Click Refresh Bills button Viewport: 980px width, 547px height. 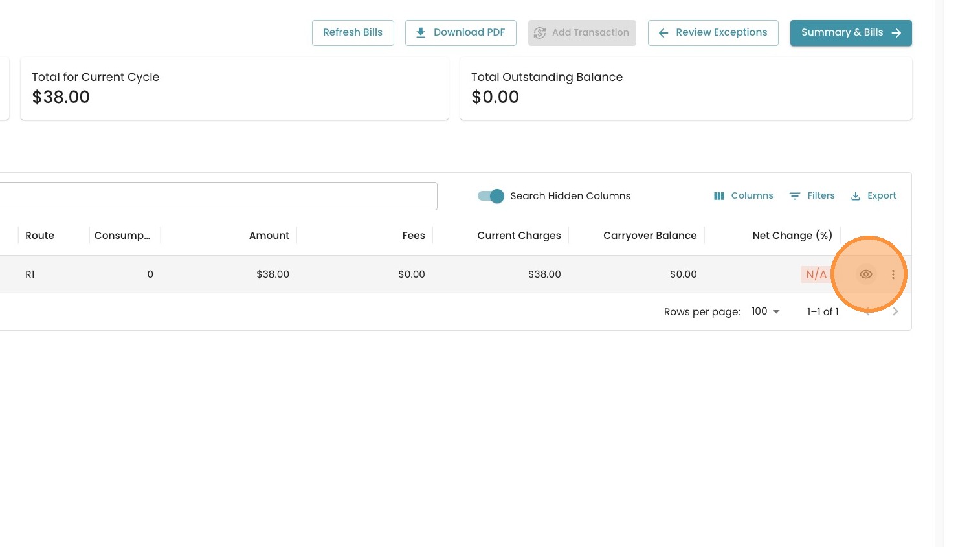click(x=353, y=33)
